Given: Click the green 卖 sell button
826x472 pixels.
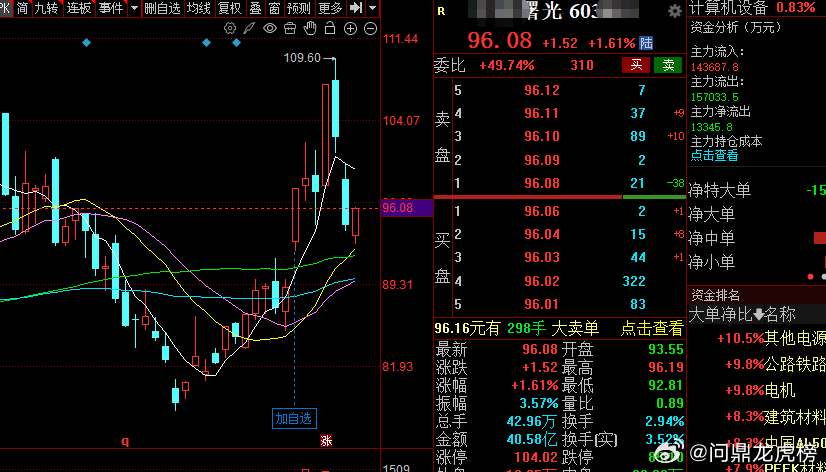Looking at the screenshot, I should pos(668,65).
